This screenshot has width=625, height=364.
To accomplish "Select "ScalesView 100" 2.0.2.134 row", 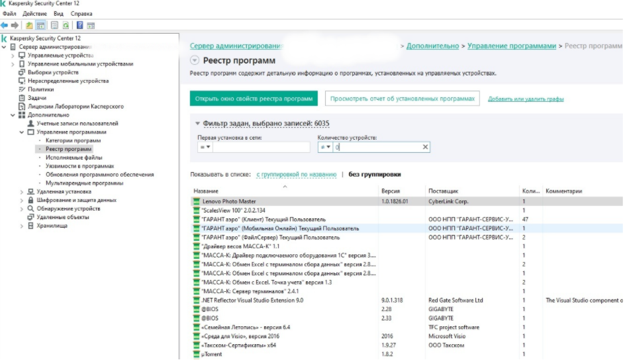I will [x=407, y=210].
